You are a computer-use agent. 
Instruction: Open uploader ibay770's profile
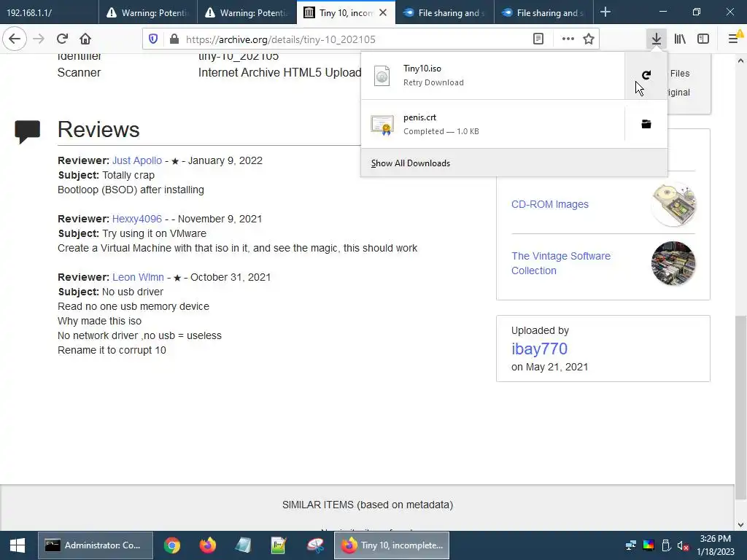pyautogui.click(x=539, y=349)
